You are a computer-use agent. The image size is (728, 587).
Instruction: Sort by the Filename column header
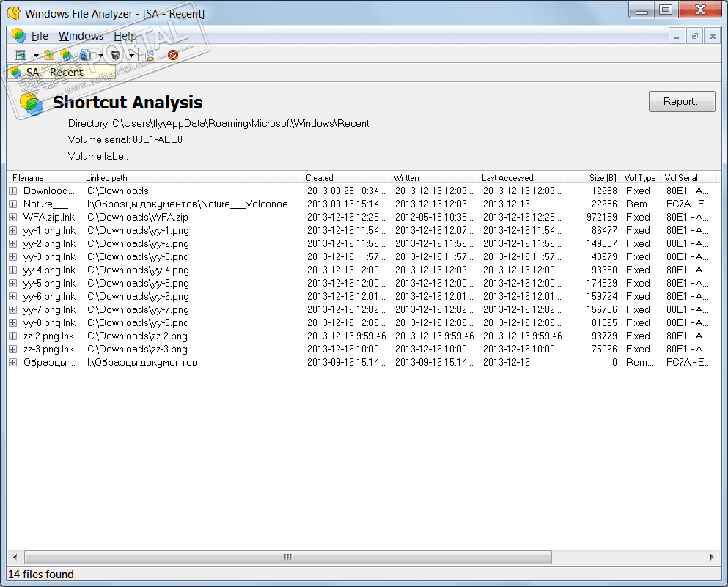pyautogui.click(x=45, y=178)
